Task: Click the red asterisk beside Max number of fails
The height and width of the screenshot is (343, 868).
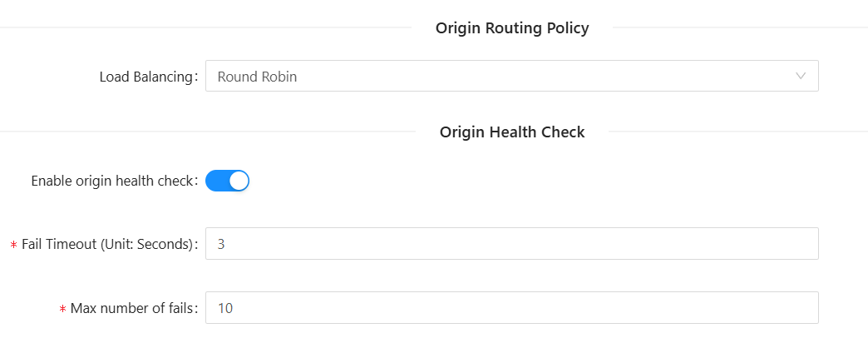Action: click(62, 310)
